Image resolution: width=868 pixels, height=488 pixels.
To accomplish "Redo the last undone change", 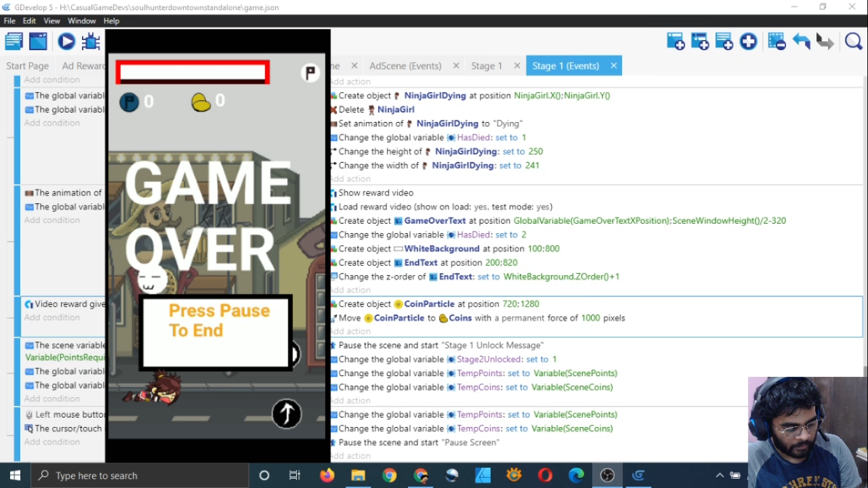I will click(x=825, y=42).
